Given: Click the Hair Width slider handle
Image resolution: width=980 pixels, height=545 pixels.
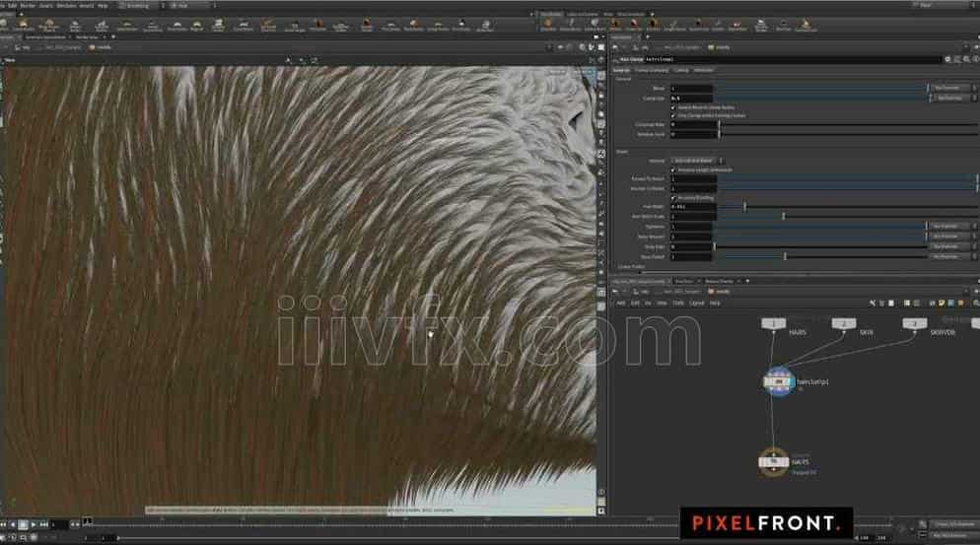Looking at the screenshot, I should (x=744, y=206).
